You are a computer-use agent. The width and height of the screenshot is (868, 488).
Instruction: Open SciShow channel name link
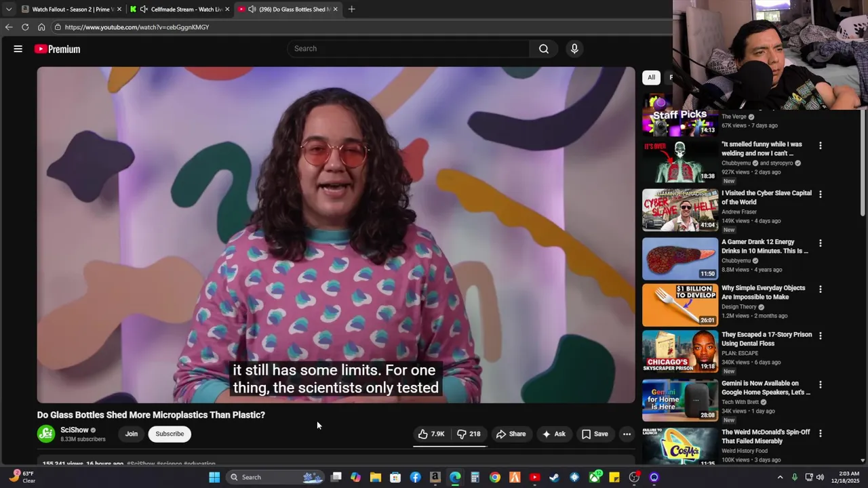pyautogui.click(x=75, y=430)
